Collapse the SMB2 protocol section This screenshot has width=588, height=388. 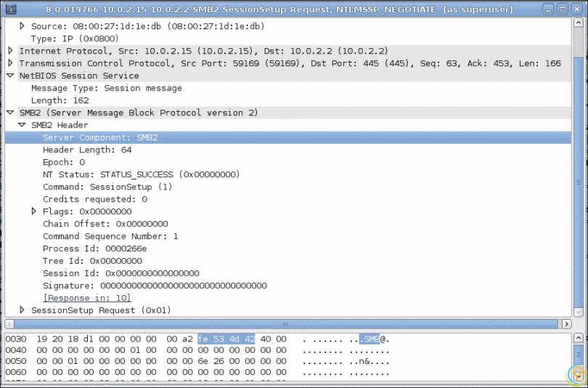tap(10, 113)
